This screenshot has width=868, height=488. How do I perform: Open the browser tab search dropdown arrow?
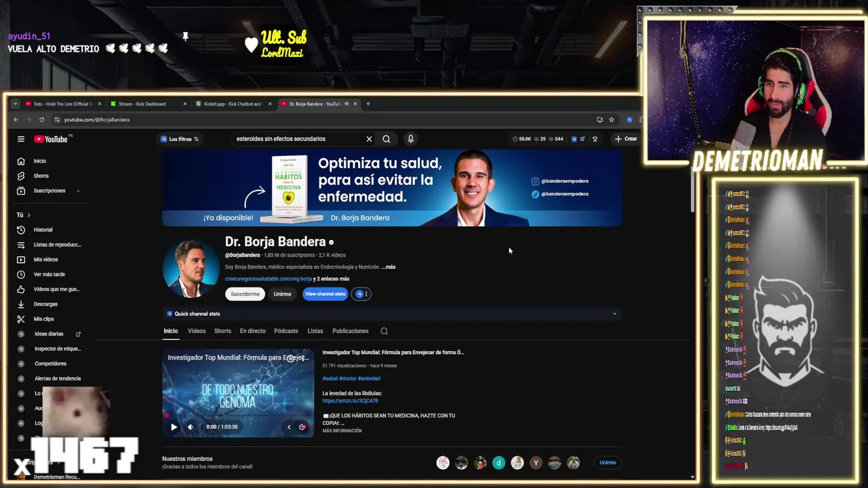pos(15,104)
